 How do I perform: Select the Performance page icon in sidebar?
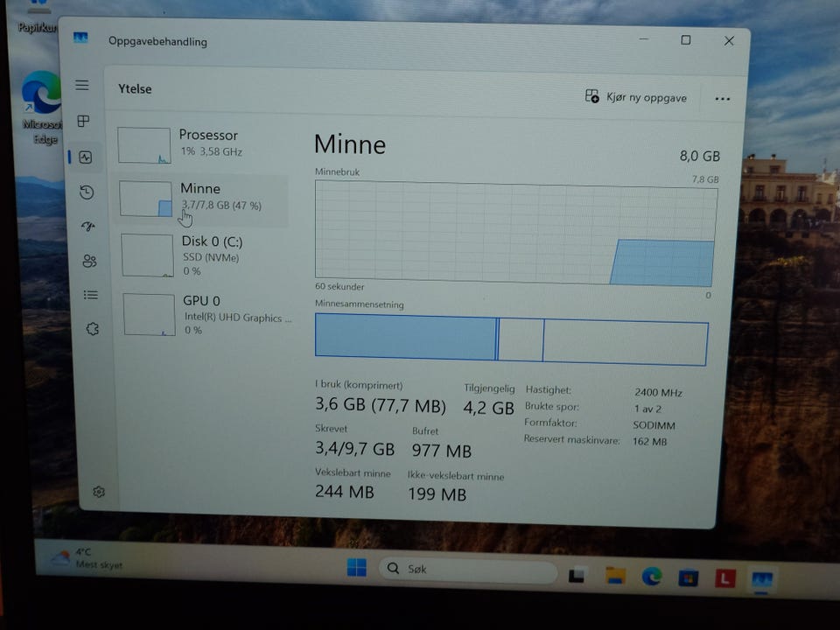click(86, 157)
